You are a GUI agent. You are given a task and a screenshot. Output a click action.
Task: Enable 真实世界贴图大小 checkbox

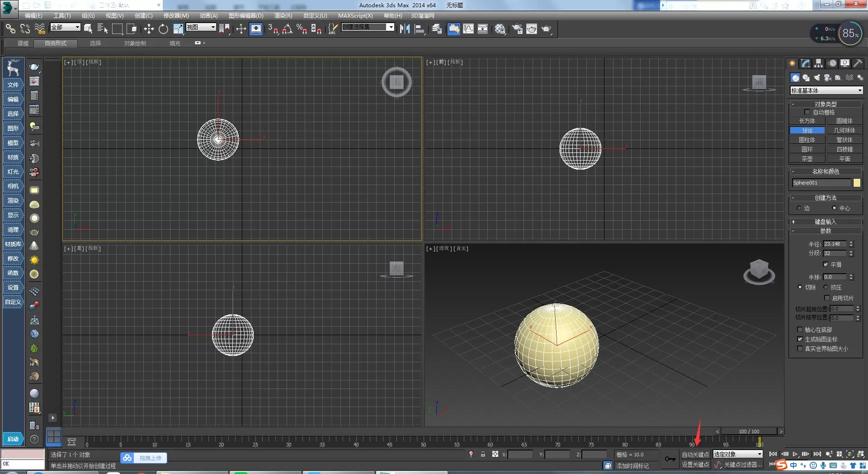[800, 349]
